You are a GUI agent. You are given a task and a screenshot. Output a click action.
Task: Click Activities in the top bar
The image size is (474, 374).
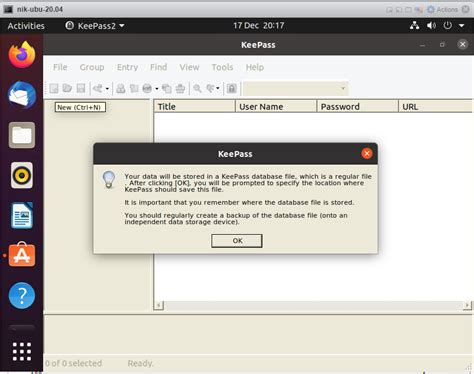point(26,26)
